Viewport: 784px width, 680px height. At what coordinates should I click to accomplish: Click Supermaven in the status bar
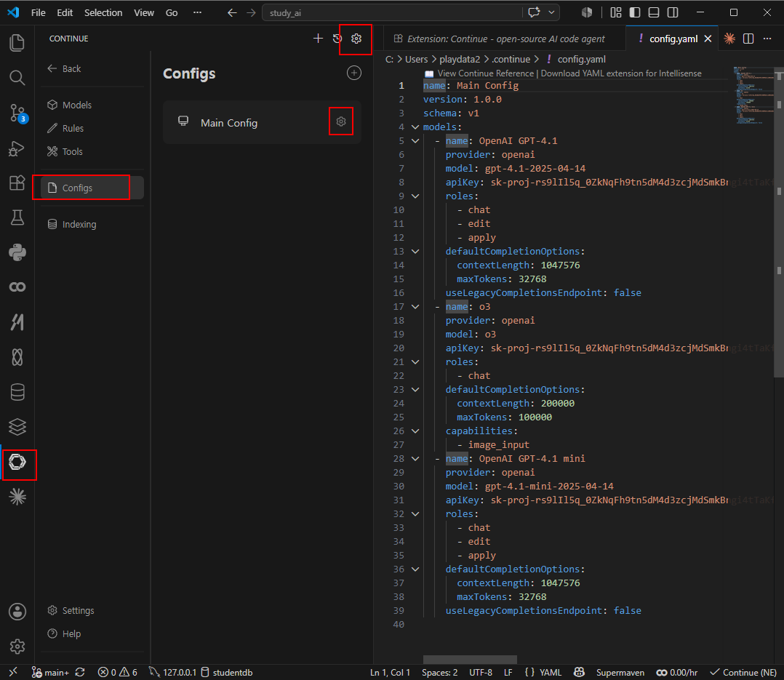[x=620, y=673]
